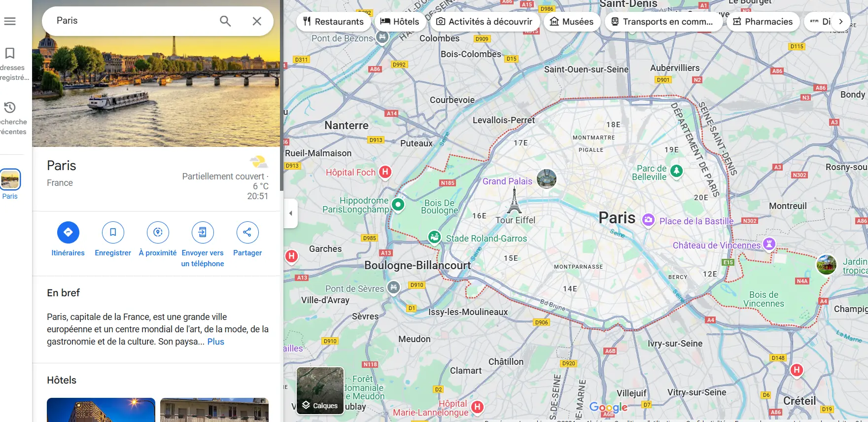Click the Paris city label on map
Viewport: 868px width, 422px height.
[617, 217]
